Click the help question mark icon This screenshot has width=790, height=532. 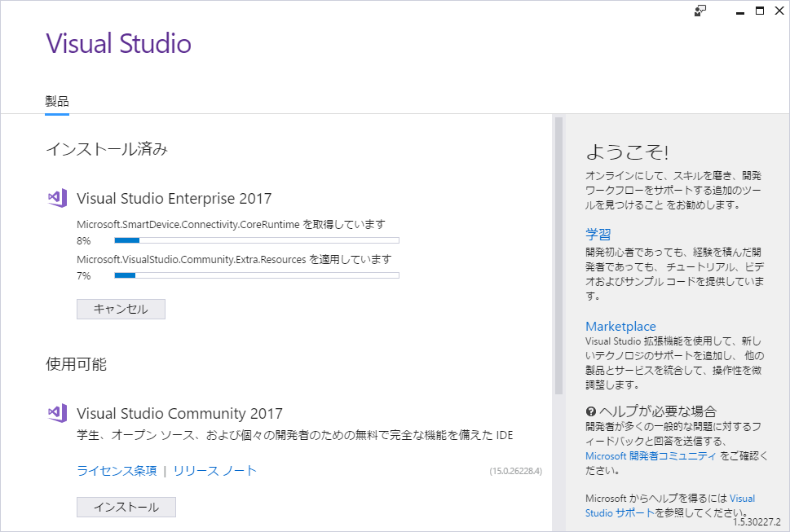[x=591, y=411]
